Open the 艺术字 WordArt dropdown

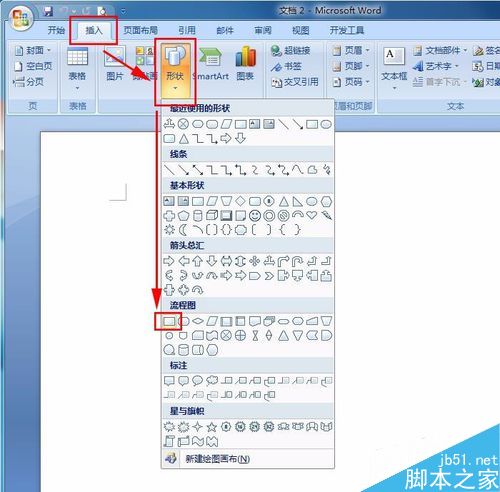point(436,66)
